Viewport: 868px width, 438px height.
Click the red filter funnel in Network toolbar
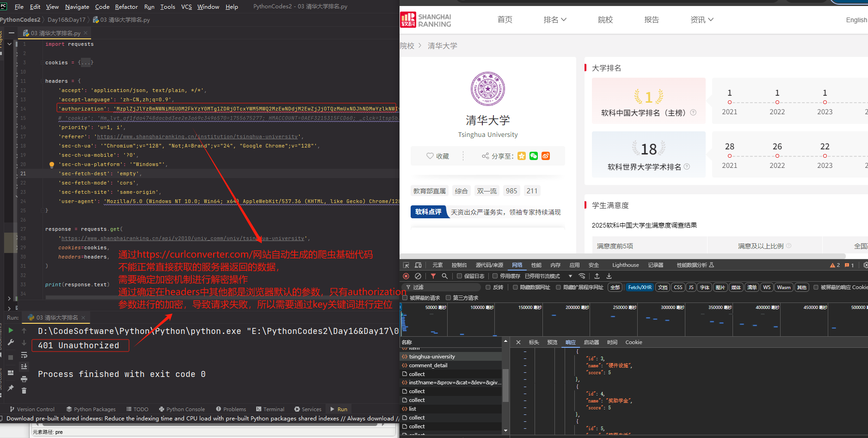(x=433, y=276)
